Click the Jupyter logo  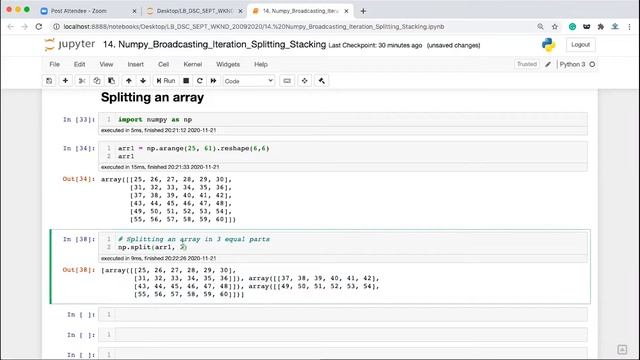69,44
